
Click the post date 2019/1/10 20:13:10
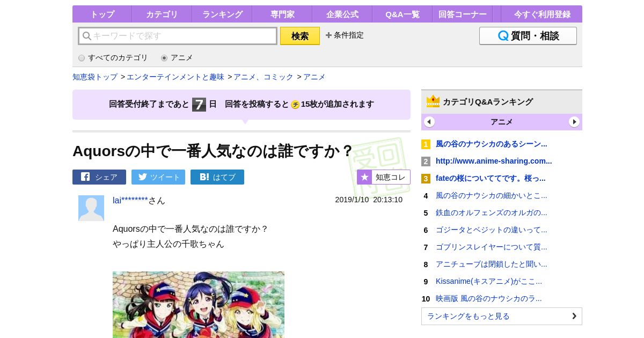point(369,200)
